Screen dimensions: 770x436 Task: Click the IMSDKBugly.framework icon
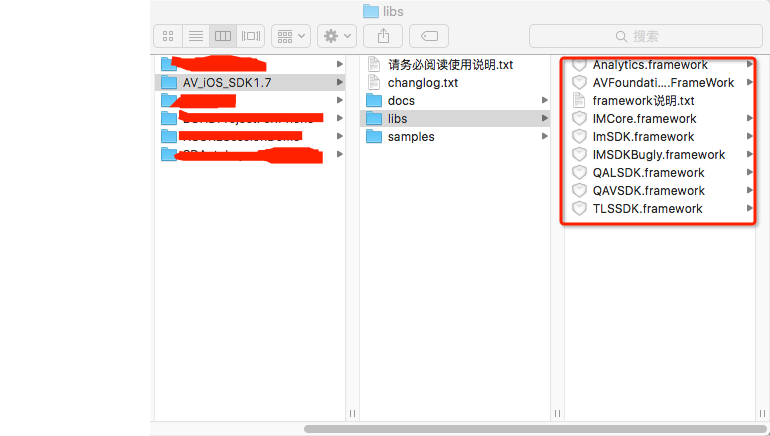[579, 155]
